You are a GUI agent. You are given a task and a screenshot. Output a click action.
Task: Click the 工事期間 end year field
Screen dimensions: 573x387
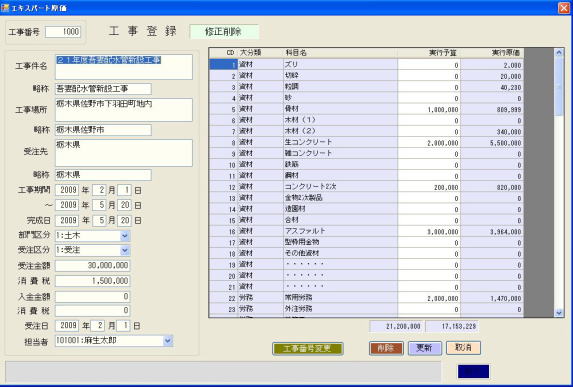67,205
